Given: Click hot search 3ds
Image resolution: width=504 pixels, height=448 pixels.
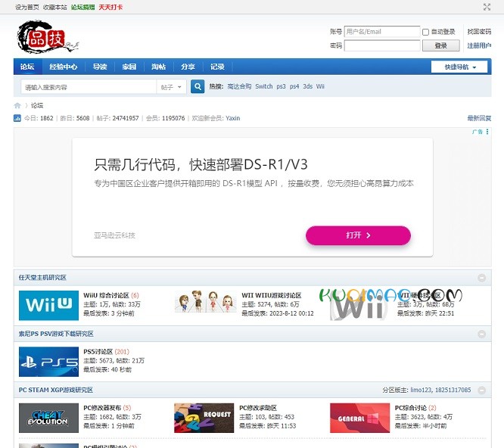Looking at the screenshot, I should [x=307, y=86].
